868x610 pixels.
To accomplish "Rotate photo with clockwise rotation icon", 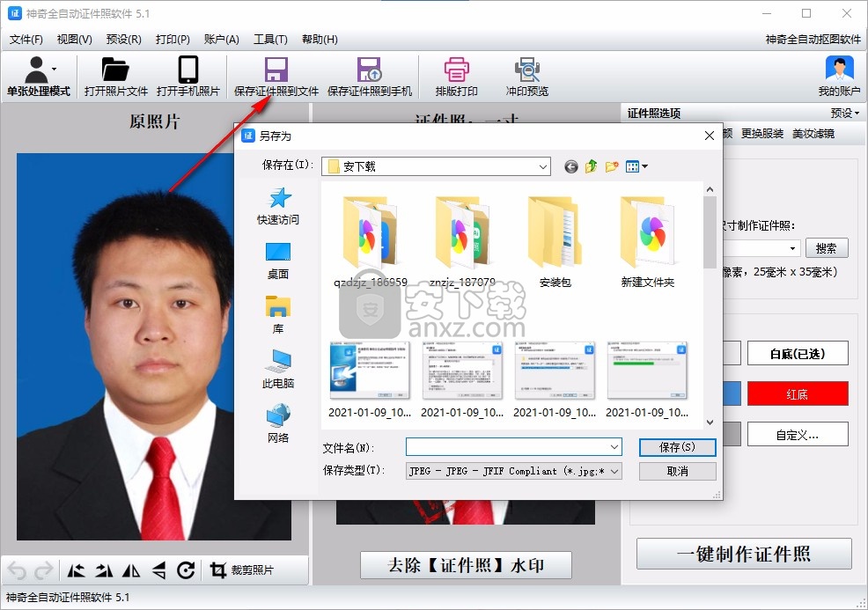I will coord(186,570).
